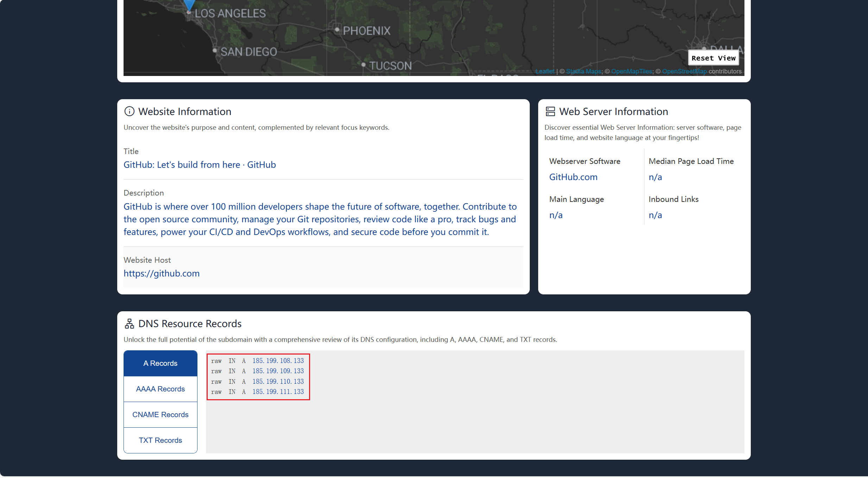
Task: Open the OpenMapTiles attribution link
Action: point(632,71)
